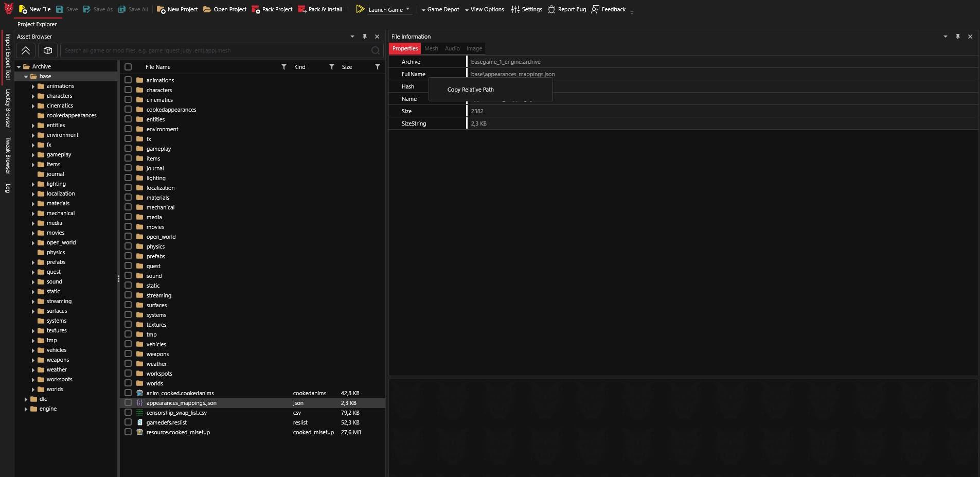
Task: Check the checkbox next to appearances_mappings.json
Action: (x=128, y=403)
